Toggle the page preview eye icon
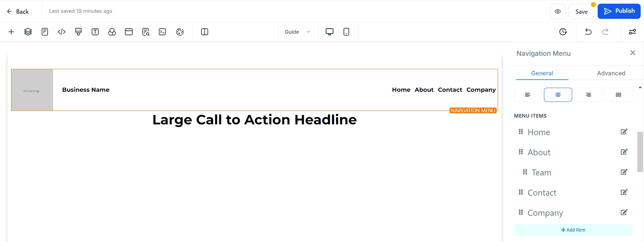The width and height of the screenshot is (644, 242). coord(558,11)
